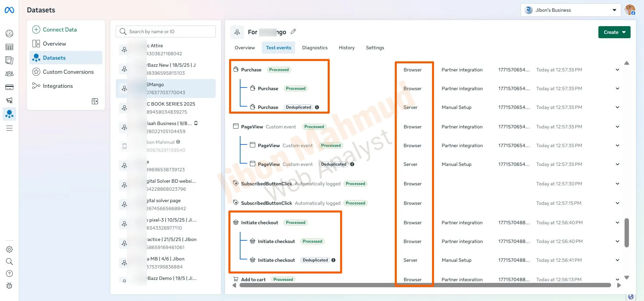Screen dimensions: 644x301
Task: Click the Meta logo icon
Action: coord(9,10)
